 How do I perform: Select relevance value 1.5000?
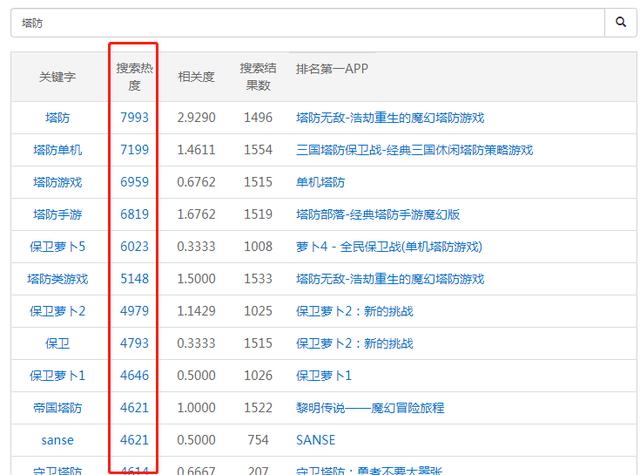click(x=196, y=279)
